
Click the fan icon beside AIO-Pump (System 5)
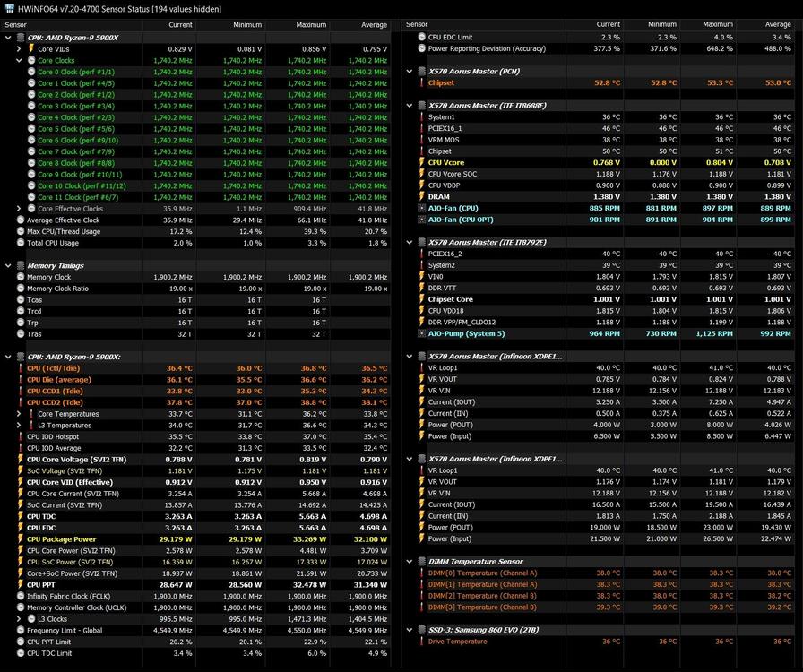point(421,333)
